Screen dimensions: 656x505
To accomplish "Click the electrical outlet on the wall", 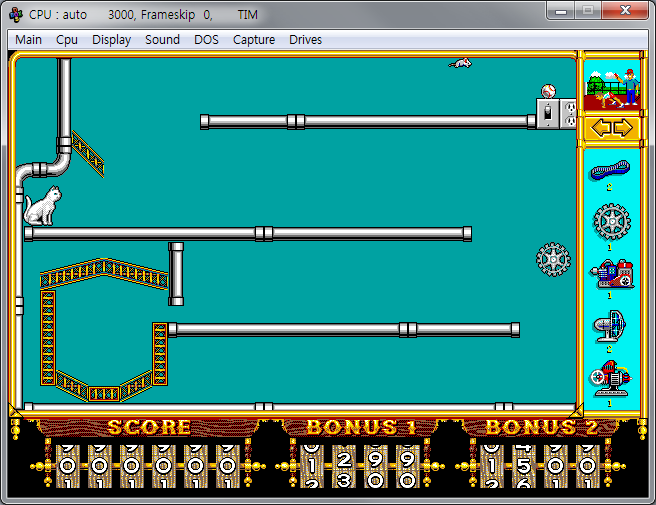I will click(x=568, y=113).
